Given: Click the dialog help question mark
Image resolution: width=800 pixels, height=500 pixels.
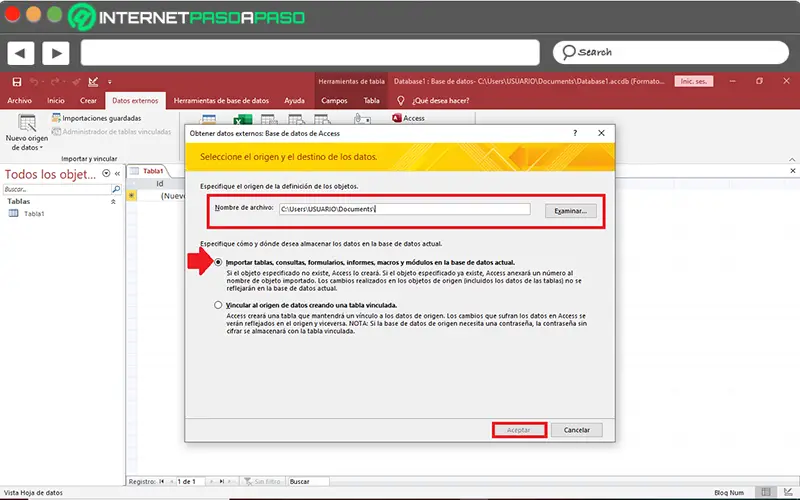Looking at the screenshot, I should pyautogui.click(x=575, y=133).
